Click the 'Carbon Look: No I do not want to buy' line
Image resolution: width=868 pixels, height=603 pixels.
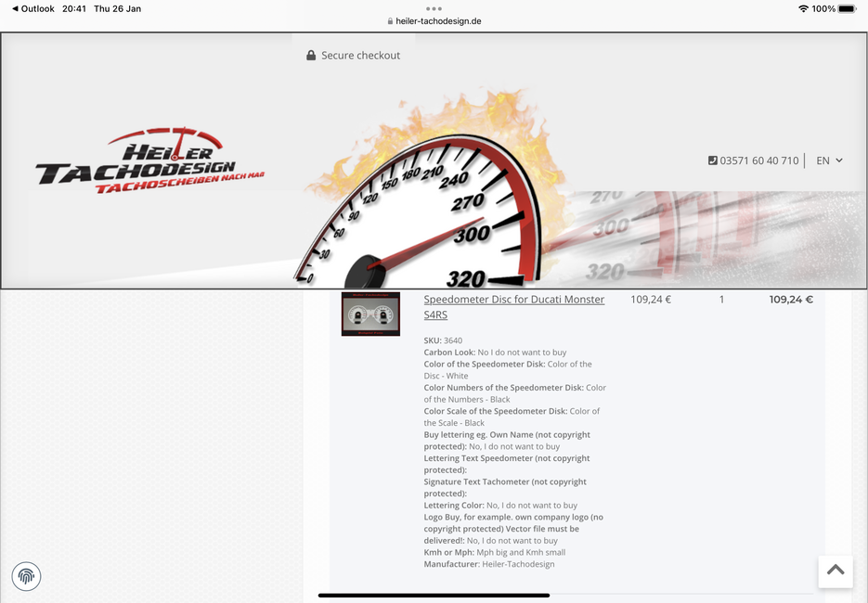(x=495, y=352)
